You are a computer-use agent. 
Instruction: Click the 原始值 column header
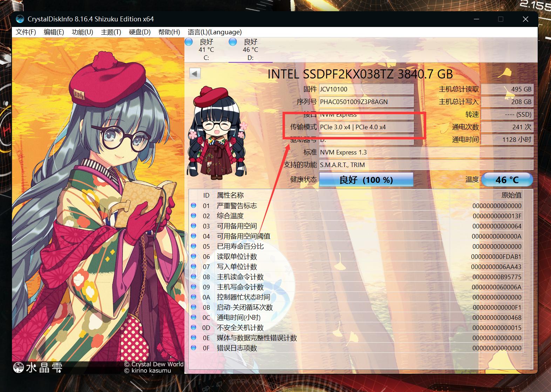(x=511, y=195)
